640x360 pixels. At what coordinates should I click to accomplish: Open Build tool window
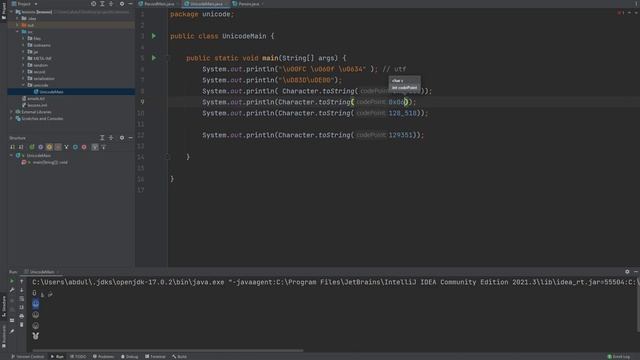click(x=179, y=357)
